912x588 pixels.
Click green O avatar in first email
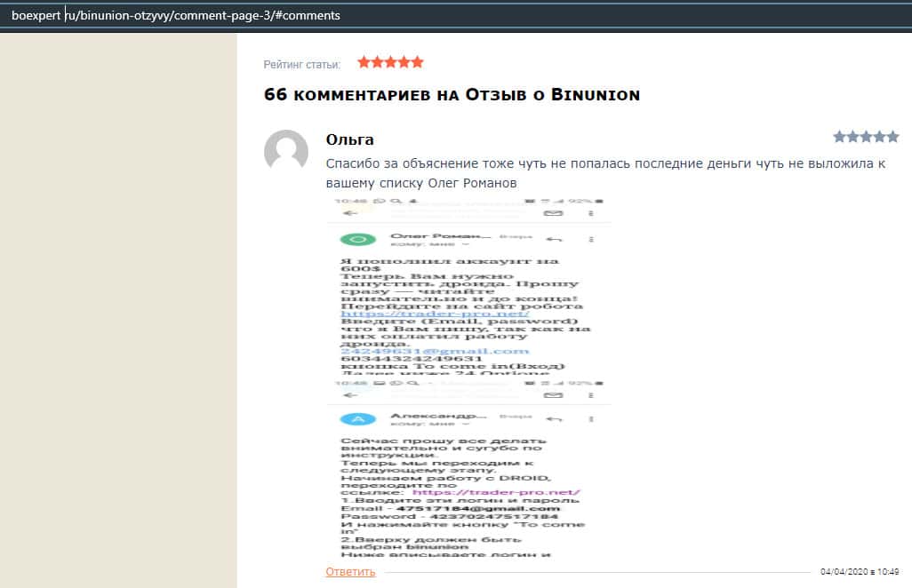click(x=357, y=240)
